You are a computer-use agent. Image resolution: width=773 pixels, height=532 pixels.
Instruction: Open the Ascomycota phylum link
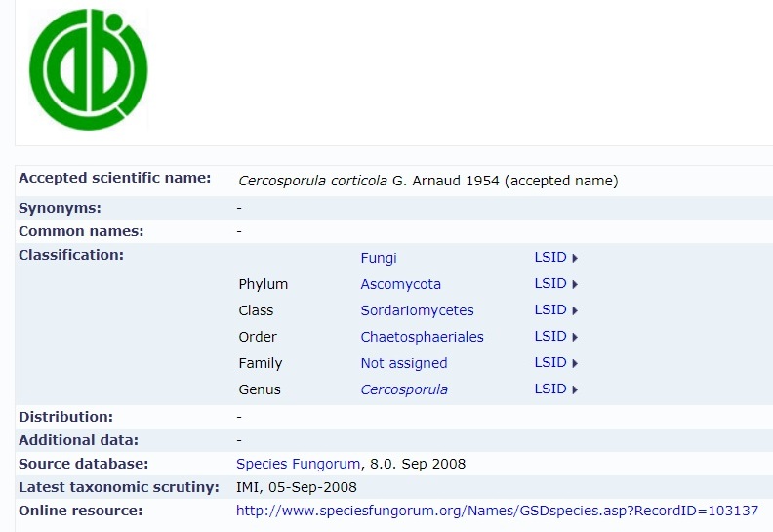click(401, 284)
